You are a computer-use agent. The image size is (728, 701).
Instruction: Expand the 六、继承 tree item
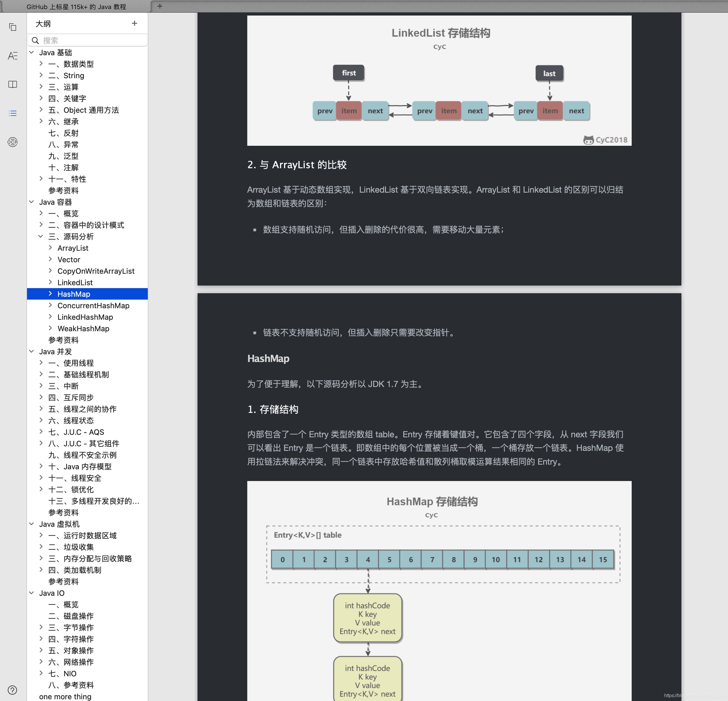click(40, 122)
